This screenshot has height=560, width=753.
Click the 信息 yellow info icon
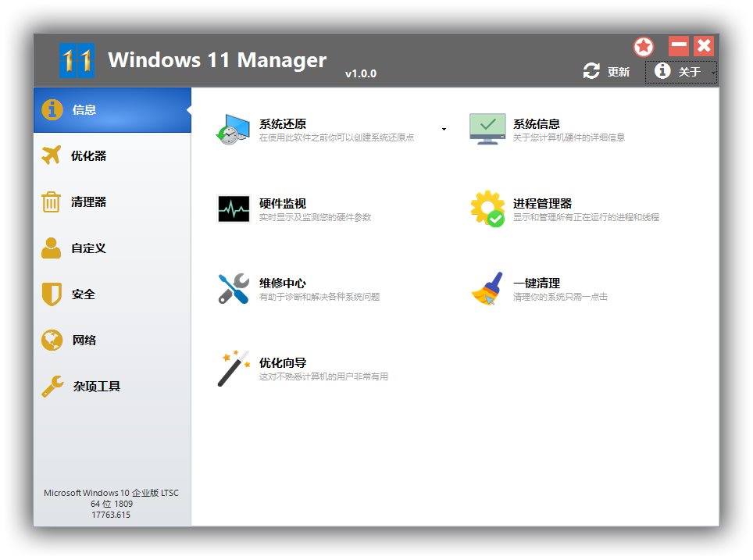52,109
